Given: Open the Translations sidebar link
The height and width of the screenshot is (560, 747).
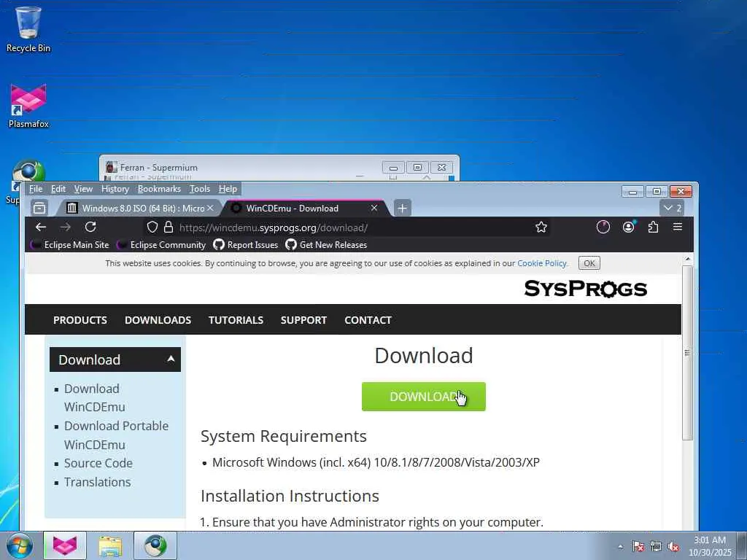Looking at the screenshot, I should (x=97, y=483).
